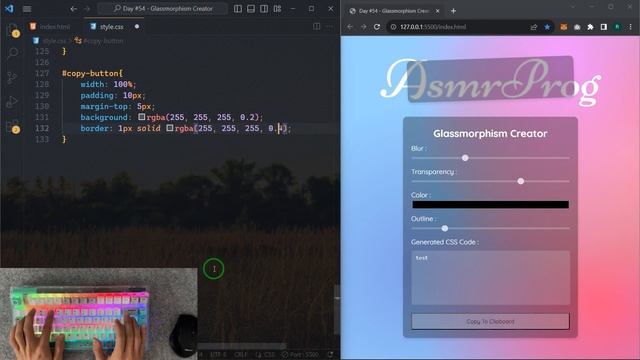640x360 pixels.
Task: Click the Glassmorphism Creator heading
Action: [490, 133]
